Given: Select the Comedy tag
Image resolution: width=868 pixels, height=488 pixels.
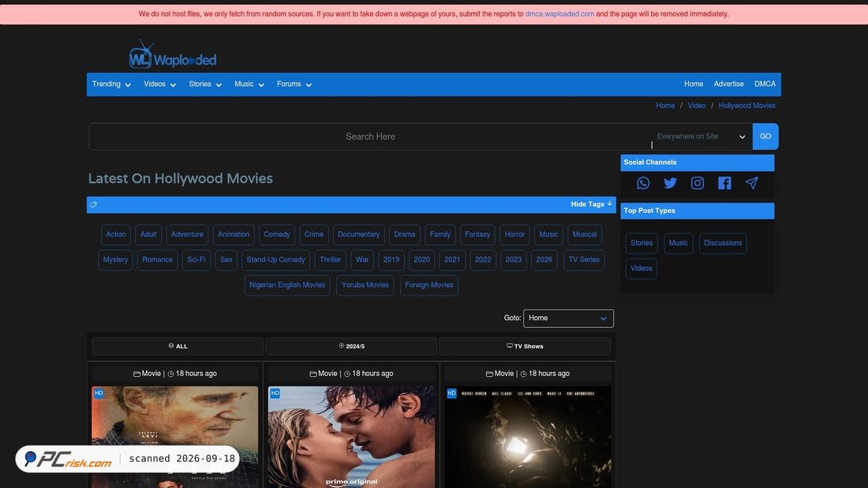Looking at the screenshot, I should (277, 235).
